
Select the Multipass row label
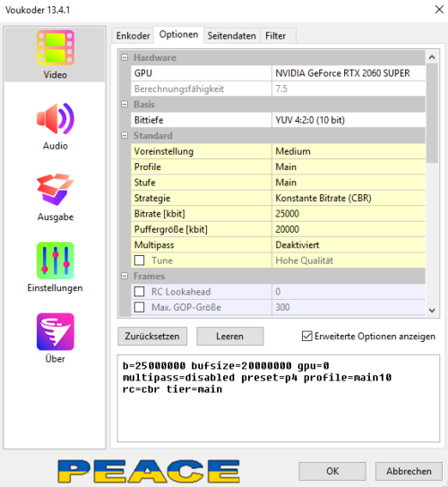tap(154, 244)
